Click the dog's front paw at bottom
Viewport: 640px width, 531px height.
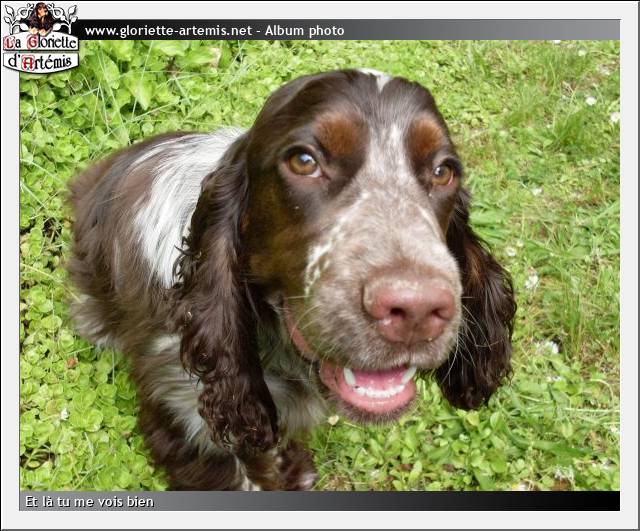coord(285,470)
